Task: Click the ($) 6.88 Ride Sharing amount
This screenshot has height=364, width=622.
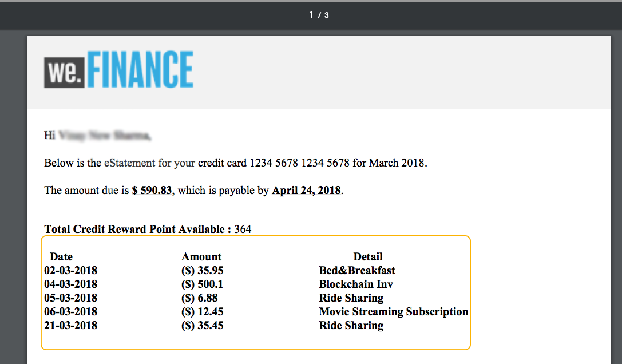Action: (x=200, y=298)
